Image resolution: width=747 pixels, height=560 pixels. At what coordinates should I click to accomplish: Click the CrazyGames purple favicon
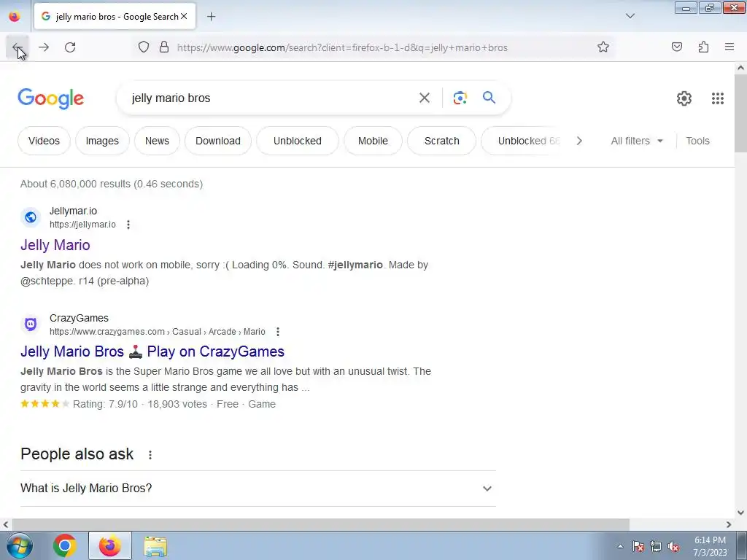(31, 324)
